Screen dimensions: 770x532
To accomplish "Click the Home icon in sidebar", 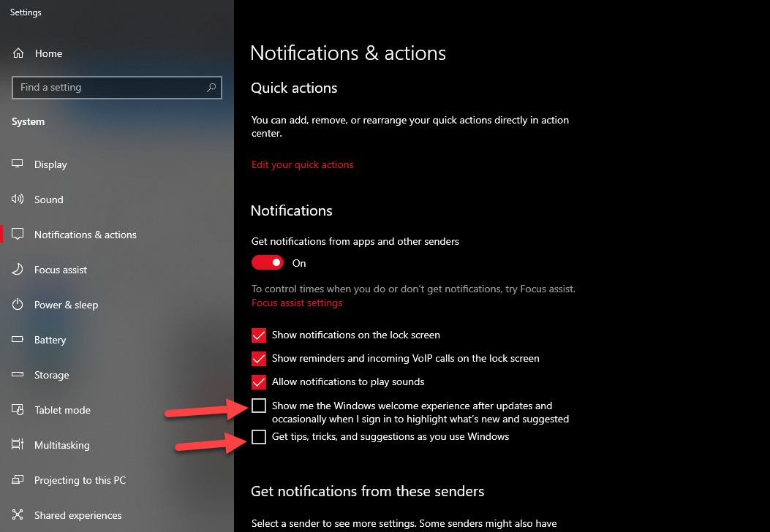I will coord(18,53).
